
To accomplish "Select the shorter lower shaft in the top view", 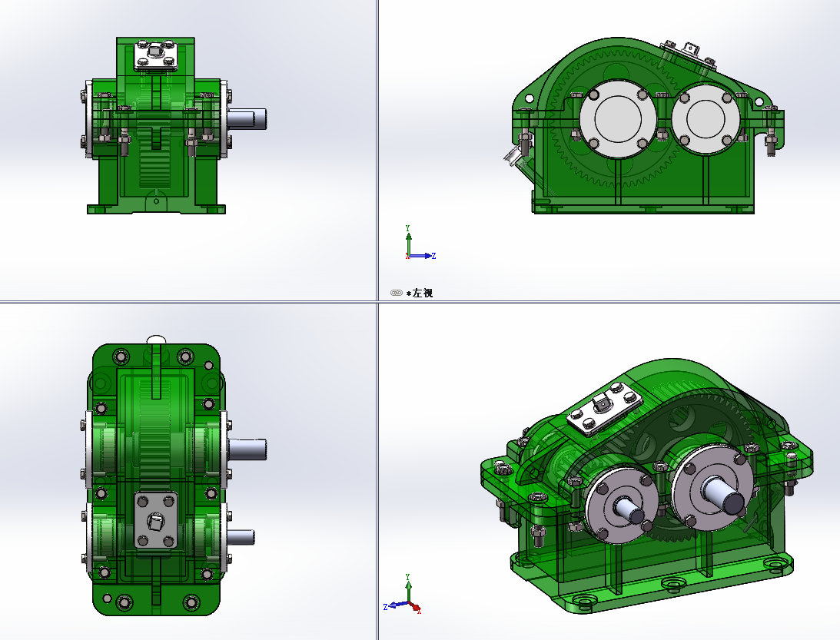I will pos(241,537).
